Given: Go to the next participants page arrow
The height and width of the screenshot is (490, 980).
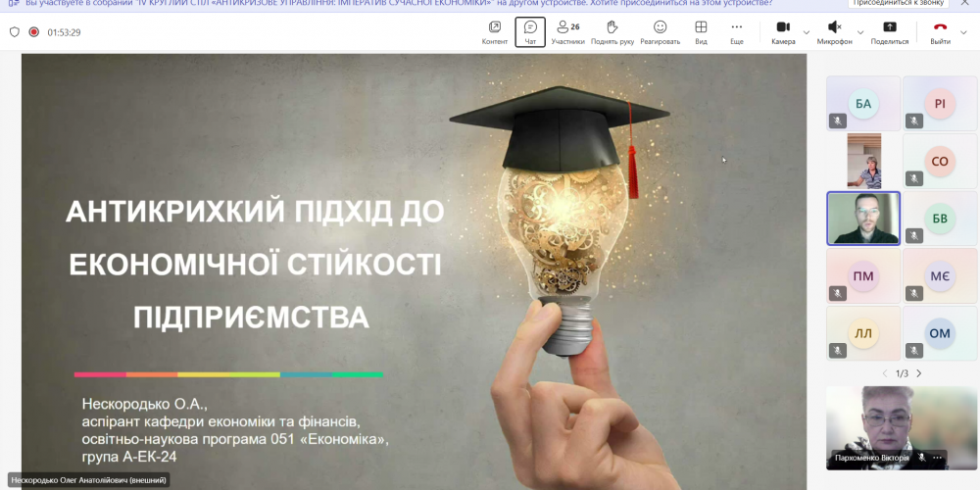Looking at the screenshot, I should (x=919, y=373).
